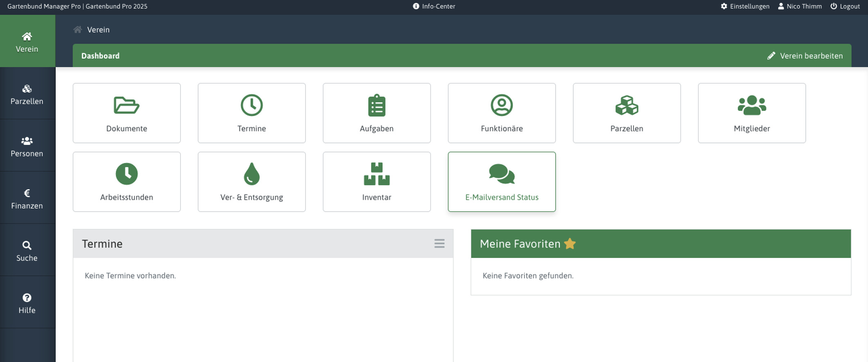Open the Dokumente folder tile
This screenshot has width=868, height=362.
click(127, 113)
